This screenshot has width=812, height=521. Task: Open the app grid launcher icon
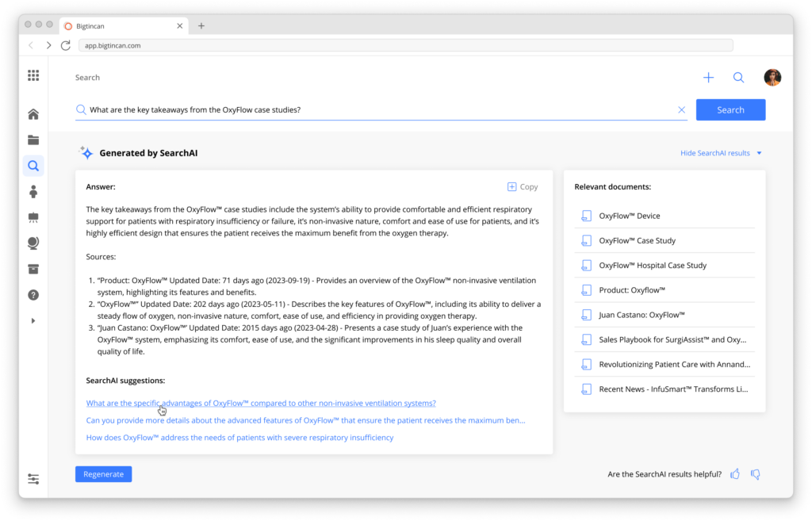click(33, 75)
